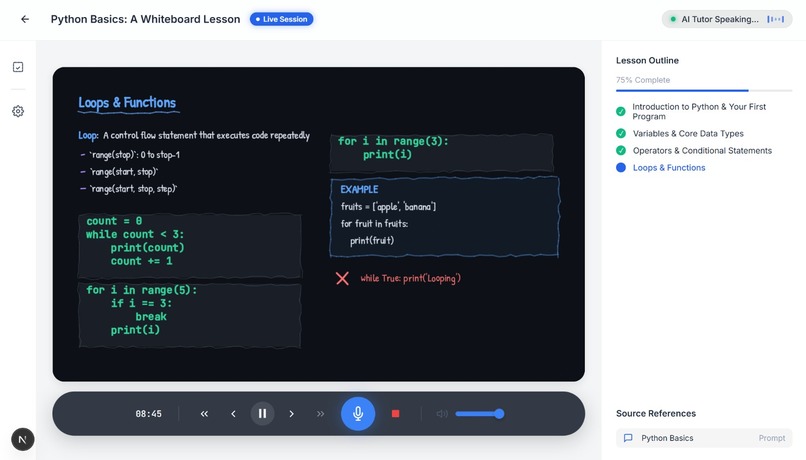Skip back with the double-left chevrons
This screenshot has width=806, height=460.
click(204, 414)
